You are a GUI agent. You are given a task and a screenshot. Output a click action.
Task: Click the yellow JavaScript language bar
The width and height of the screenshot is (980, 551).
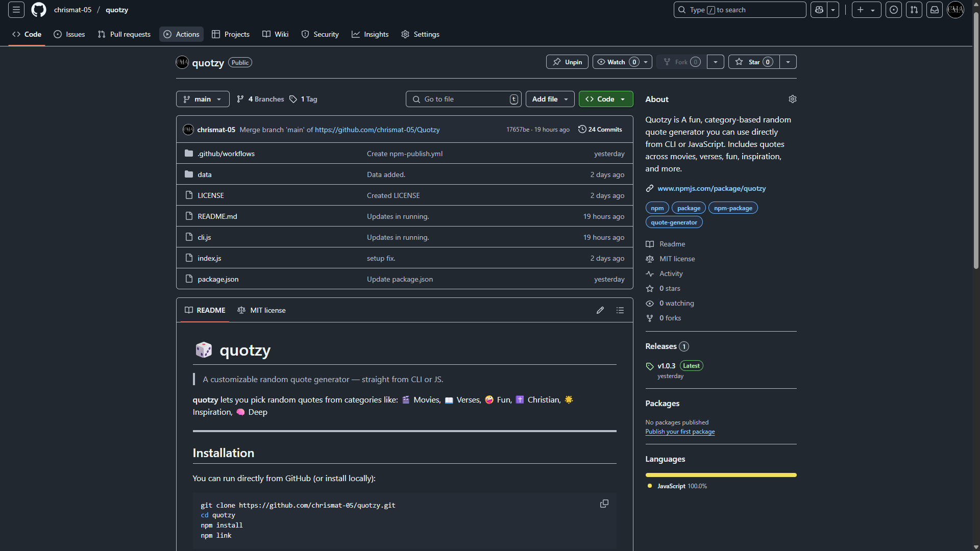(x=721, y=475)
